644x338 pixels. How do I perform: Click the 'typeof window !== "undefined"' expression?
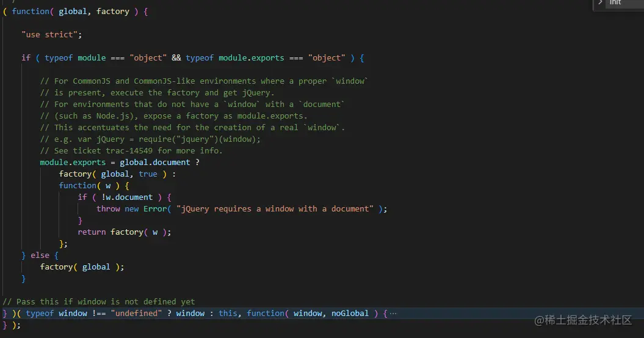coord(93,314)
